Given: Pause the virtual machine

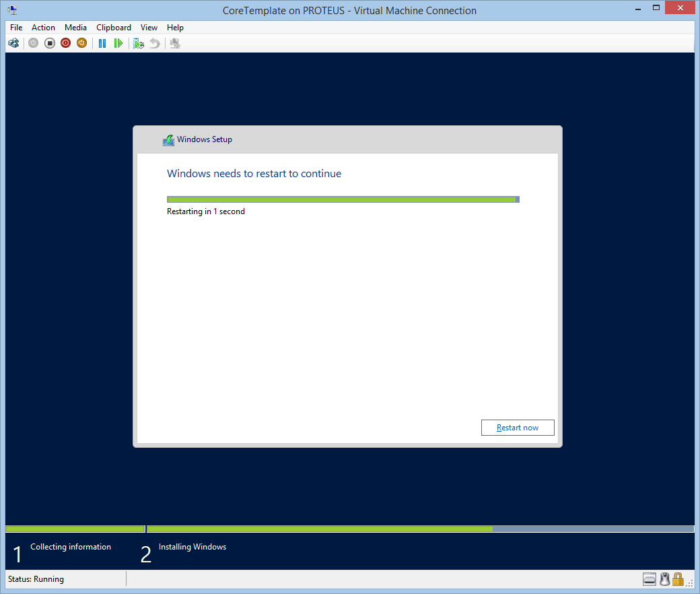Looking at the screenshot, I should coord(102,43).
